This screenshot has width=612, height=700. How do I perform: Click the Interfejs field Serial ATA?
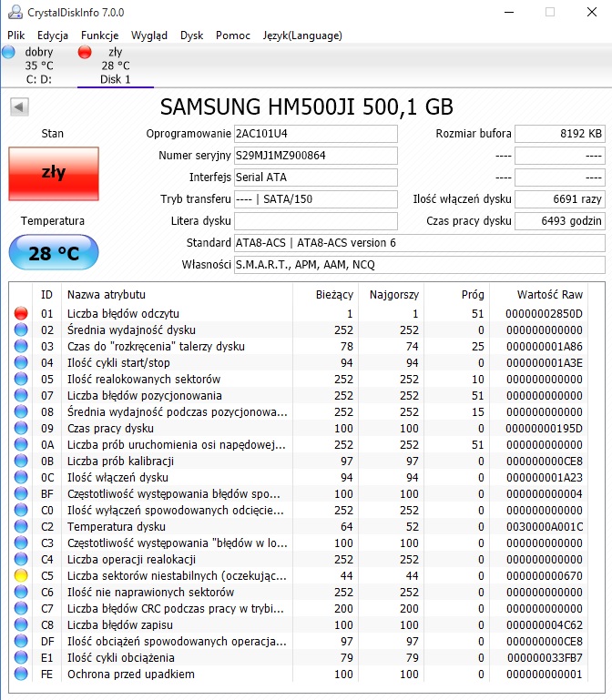point(316,178)
